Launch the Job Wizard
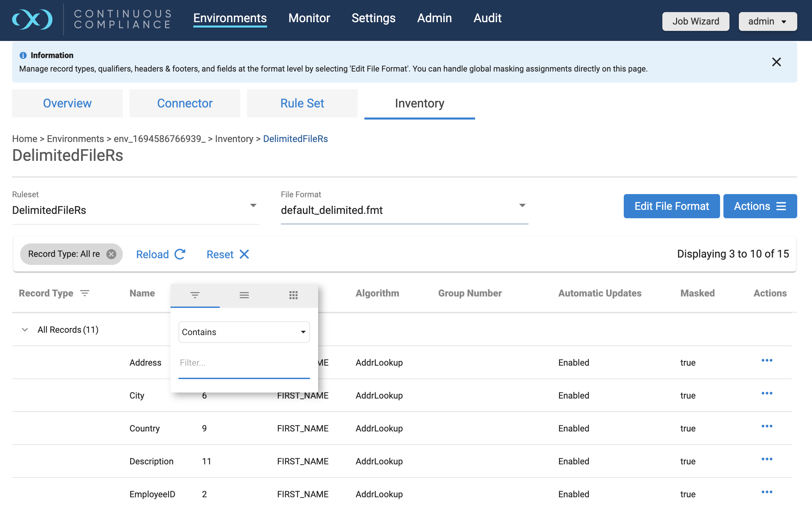This screenshot has width=812, height=507. tap(696, 21)
